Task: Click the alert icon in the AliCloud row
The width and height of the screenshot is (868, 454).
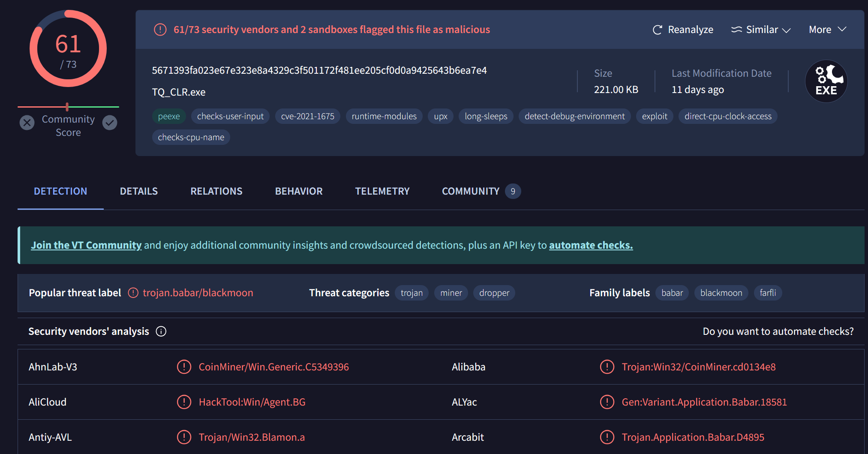Action: point(184,402)
